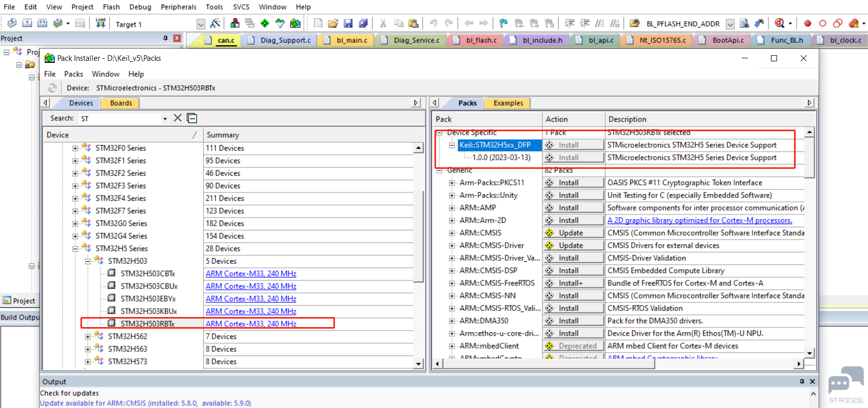This screenshot has width=868, height=408.
Task: Switch to the Boards tab
Action: 121,103
